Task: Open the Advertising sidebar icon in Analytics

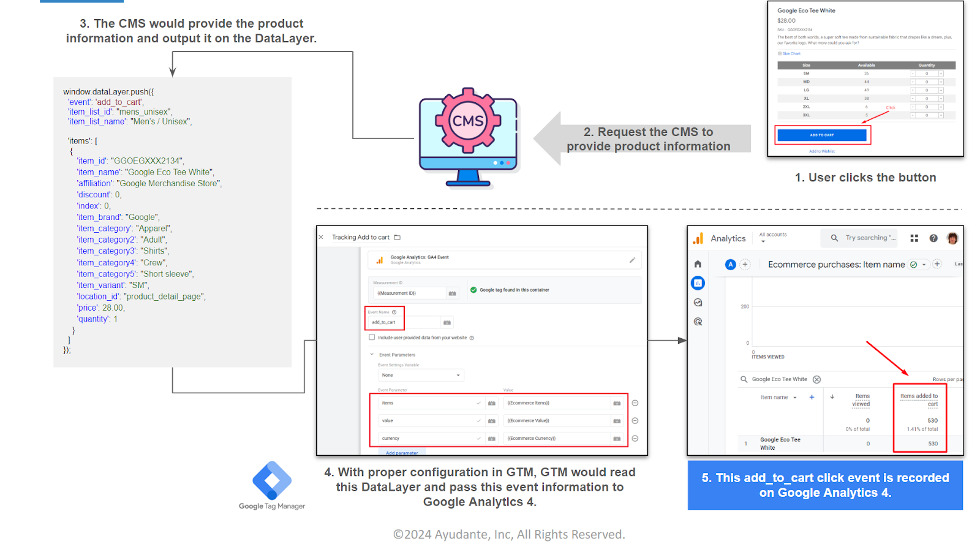Action: coord(698,322)
